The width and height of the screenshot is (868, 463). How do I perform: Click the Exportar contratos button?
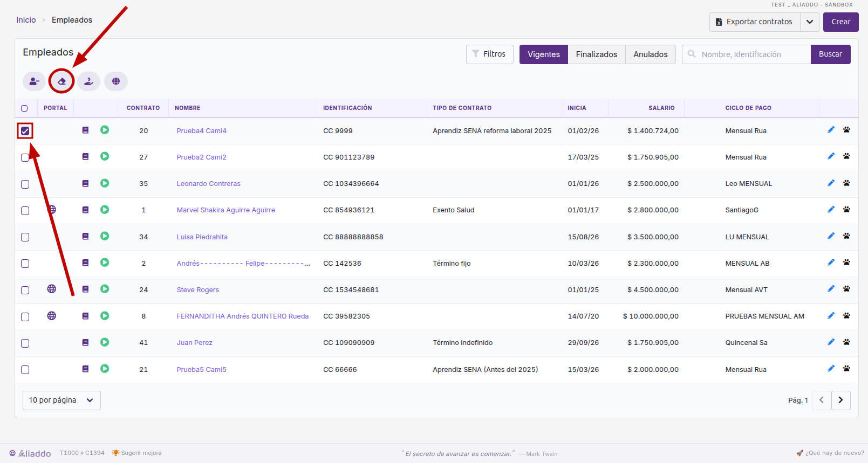tap(755, 22)
